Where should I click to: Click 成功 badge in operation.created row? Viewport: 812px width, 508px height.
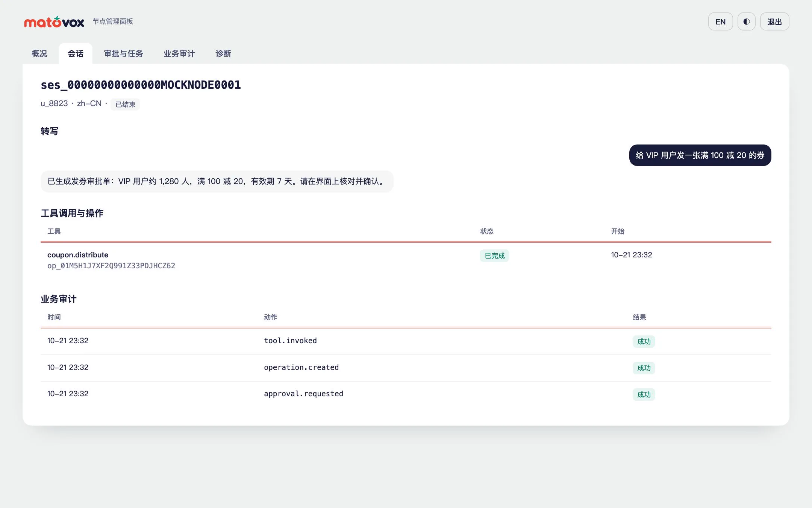pyautogui.click(x=644, y=368)
